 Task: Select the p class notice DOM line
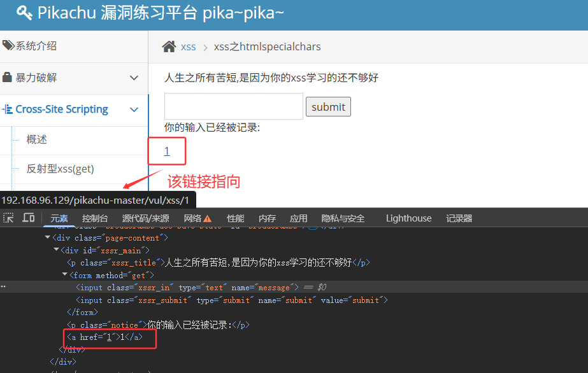pos(158,325)
